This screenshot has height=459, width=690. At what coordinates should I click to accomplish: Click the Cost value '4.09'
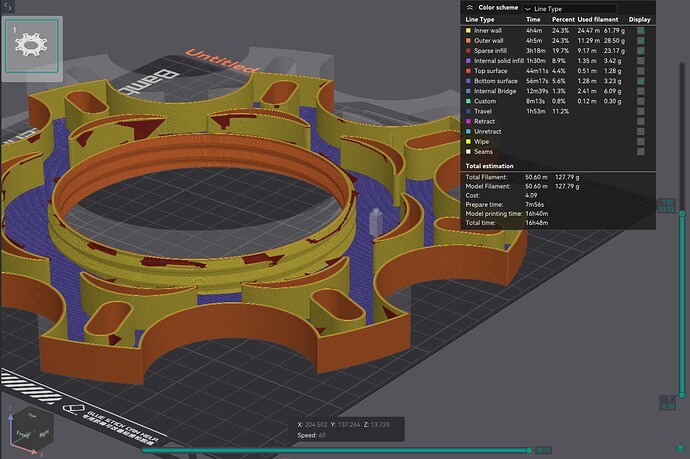tap(531, 195)
